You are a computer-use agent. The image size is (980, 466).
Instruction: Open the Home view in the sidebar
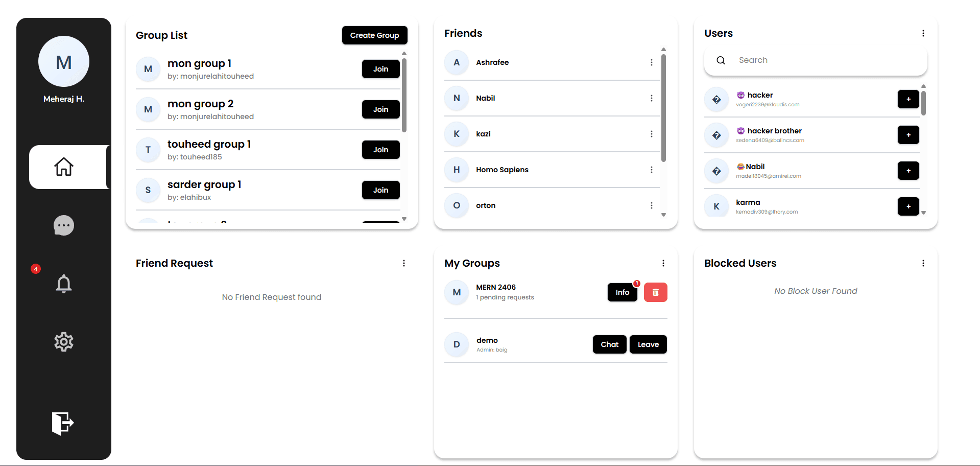(x=63, y=167)
